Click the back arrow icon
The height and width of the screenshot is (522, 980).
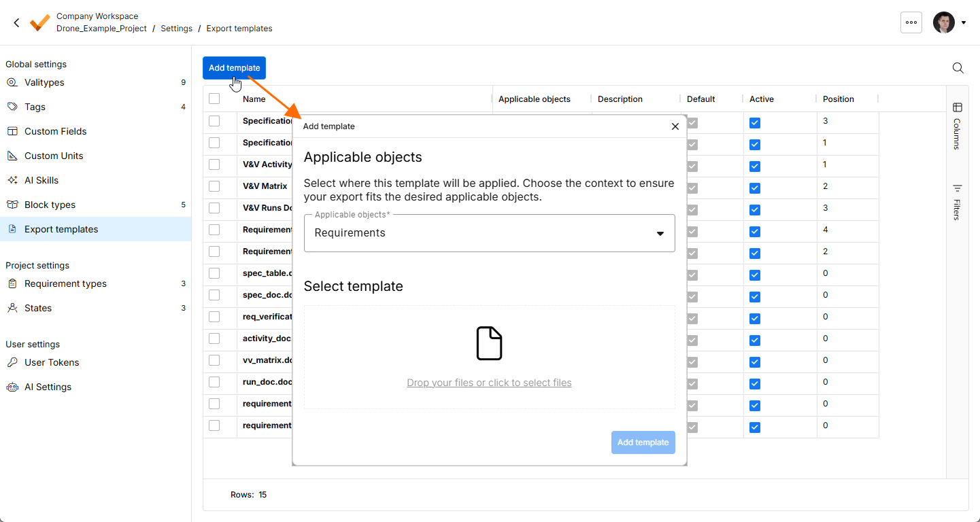pos(16,22)
